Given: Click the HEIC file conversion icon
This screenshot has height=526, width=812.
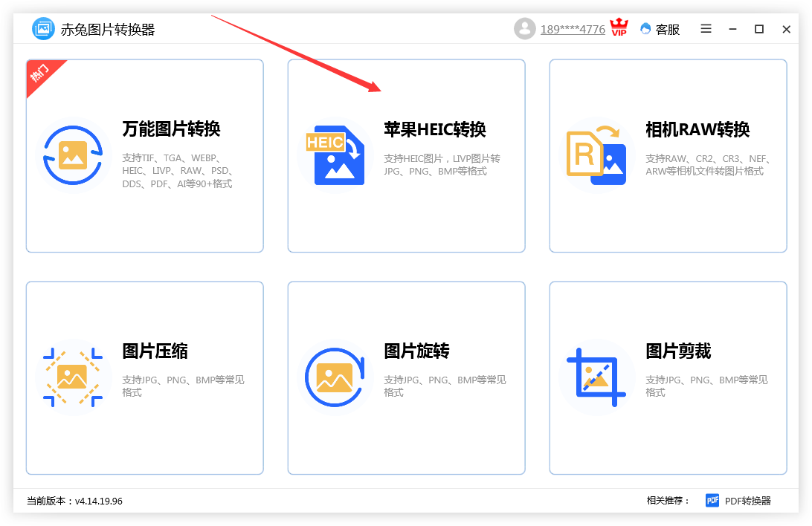Looking at the screenshot, I should point(335,155).
